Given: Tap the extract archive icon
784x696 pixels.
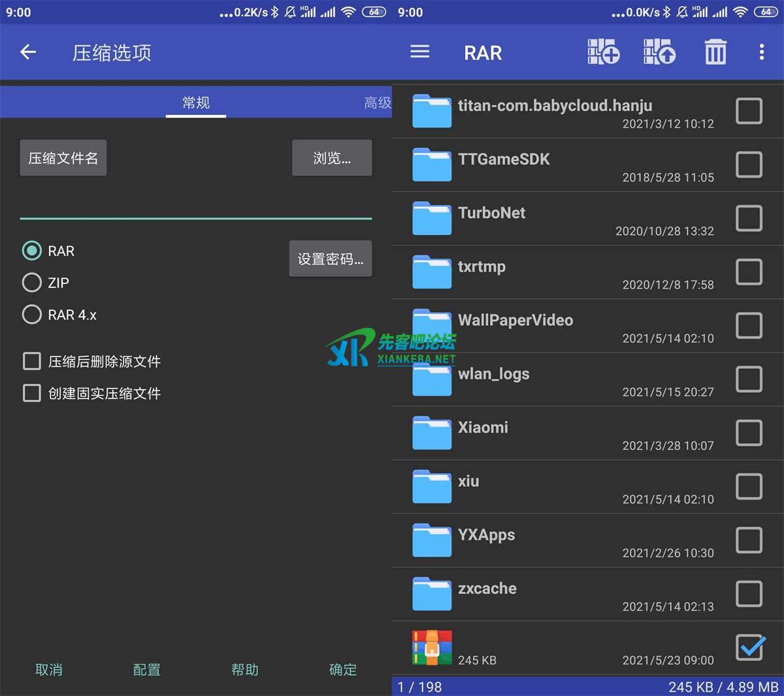Looking at the screenshot, I should pyautogui.click(x=659, y=52).
